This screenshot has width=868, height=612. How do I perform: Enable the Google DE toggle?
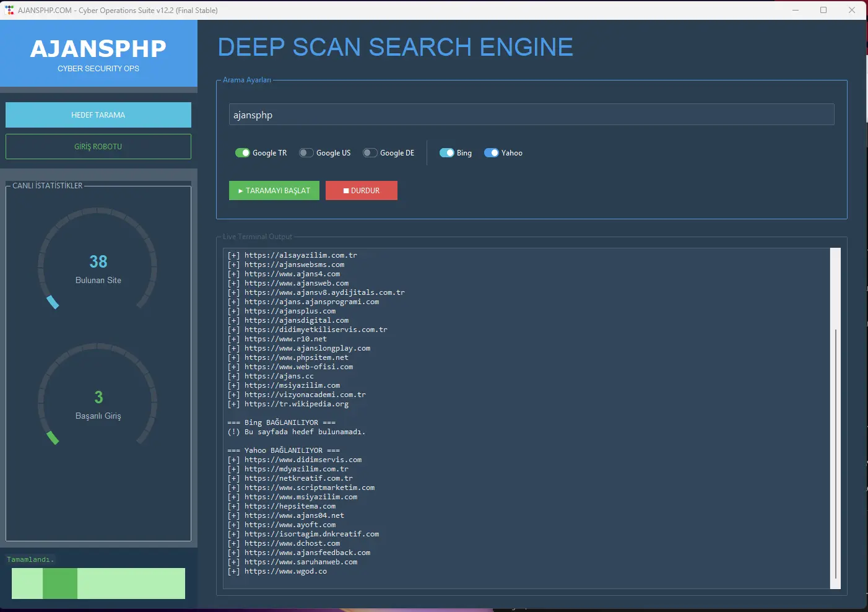pos(370,152)
